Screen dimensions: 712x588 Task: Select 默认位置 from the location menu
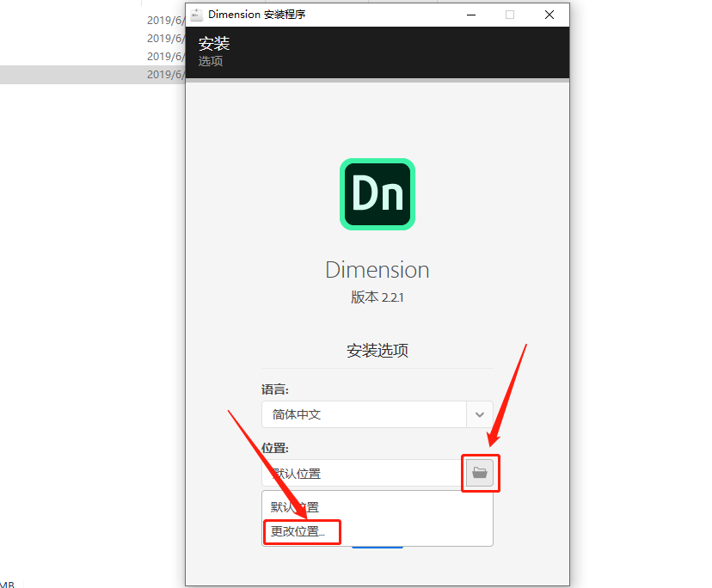[377, 506]
